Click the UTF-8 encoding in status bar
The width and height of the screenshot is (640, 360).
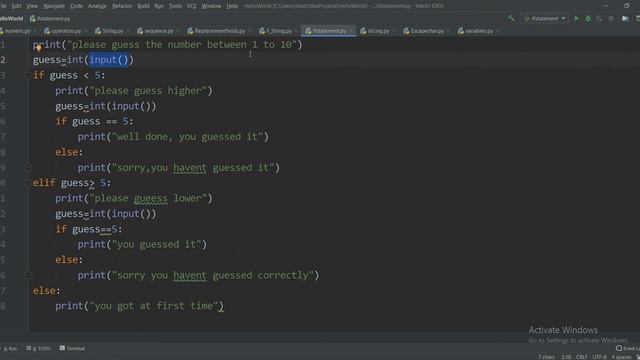click(600, 357)
